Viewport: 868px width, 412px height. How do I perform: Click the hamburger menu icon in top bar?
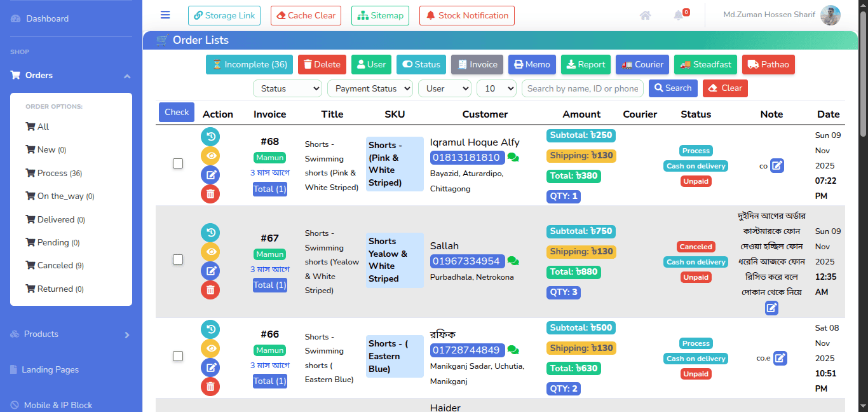pyautogui.click(x=165, y=15)
